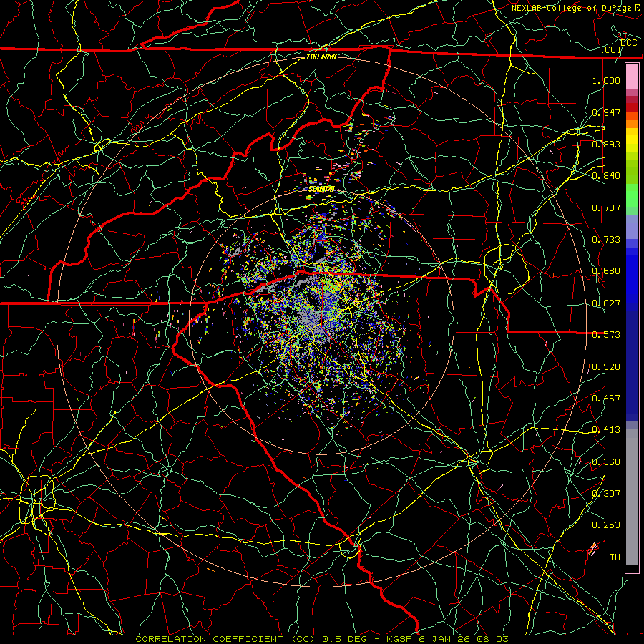This screenshot has width=644, height=644.
Task: Click the pink segment of the color scale
Action: (632, 77)
